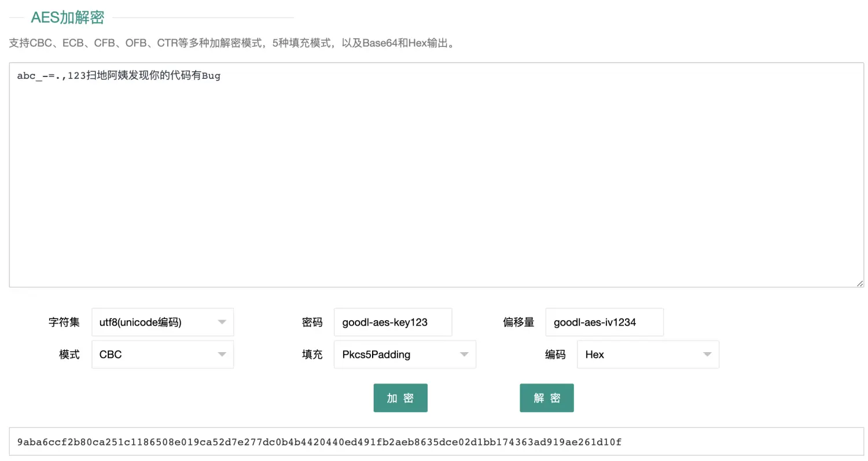Click the 密码 label
This screenshot has width=868, height=461.
(312, 322)
